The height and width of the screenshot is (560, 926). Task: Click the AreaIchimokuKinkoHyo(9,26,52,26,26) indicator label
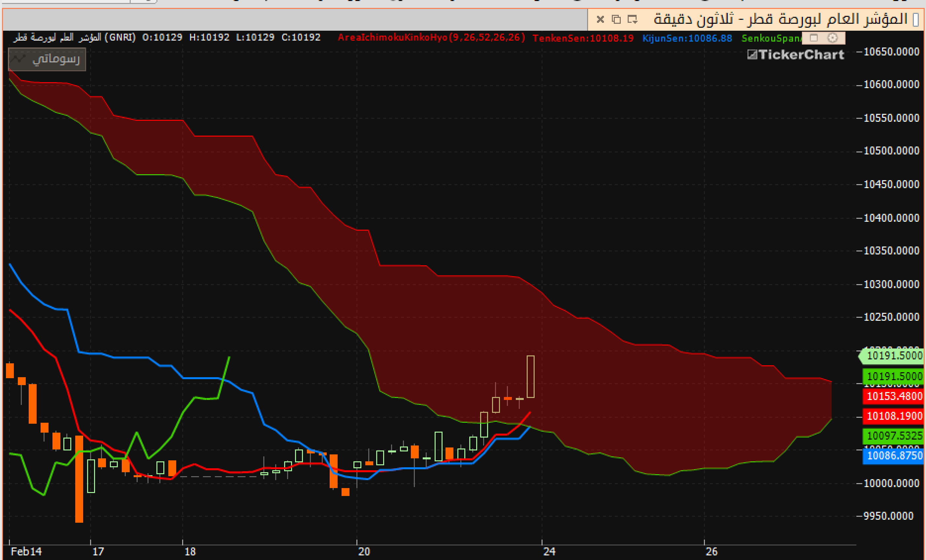431,38
